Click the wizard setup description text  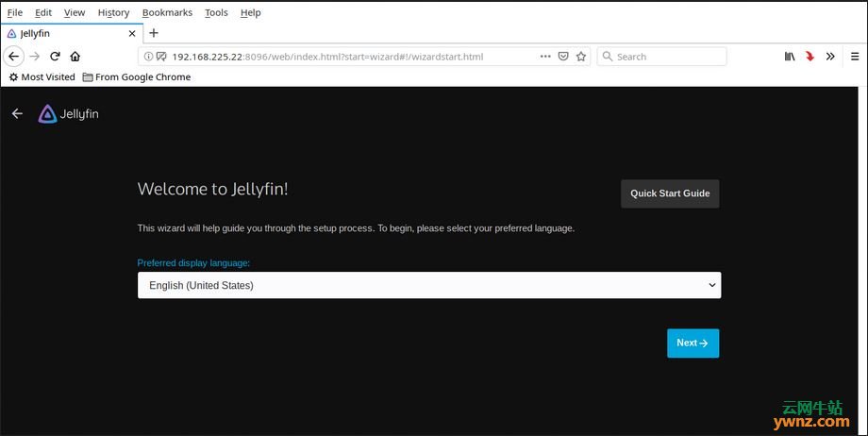pyautogui.click(x=356, y=228)
